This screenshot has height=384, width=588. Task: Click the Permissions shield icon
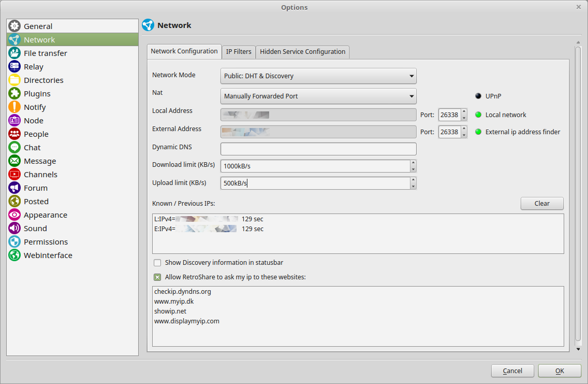(x=14, y=241)
